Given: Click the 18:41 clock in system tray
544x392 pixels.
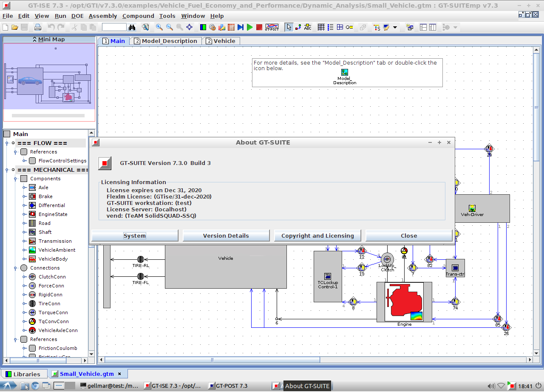Looking at the screenshot, I should tap(526, 386).
